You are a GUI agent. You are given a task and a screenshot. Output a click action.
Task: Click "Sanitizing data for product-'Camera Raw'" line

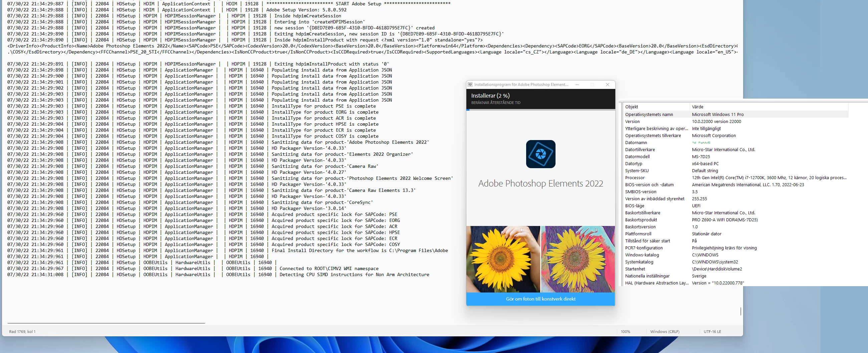(x=193, y=166)
